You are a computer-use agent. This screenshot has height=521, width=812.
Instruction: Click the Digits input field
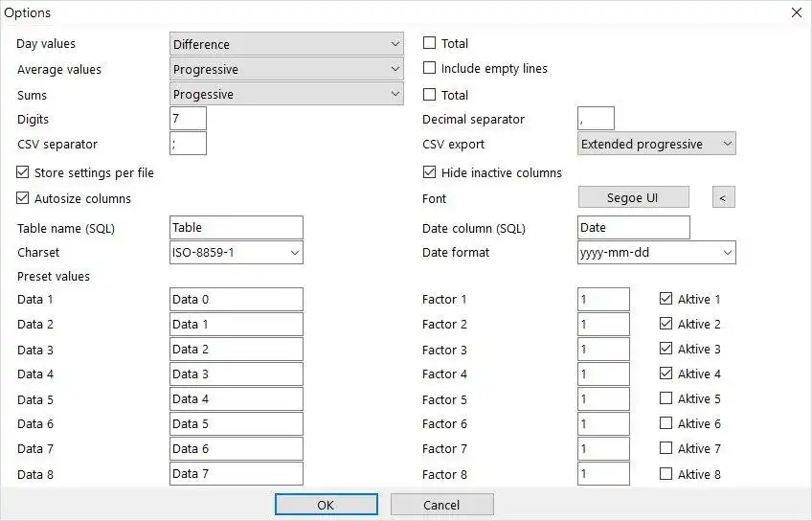[x=188, y=119]
